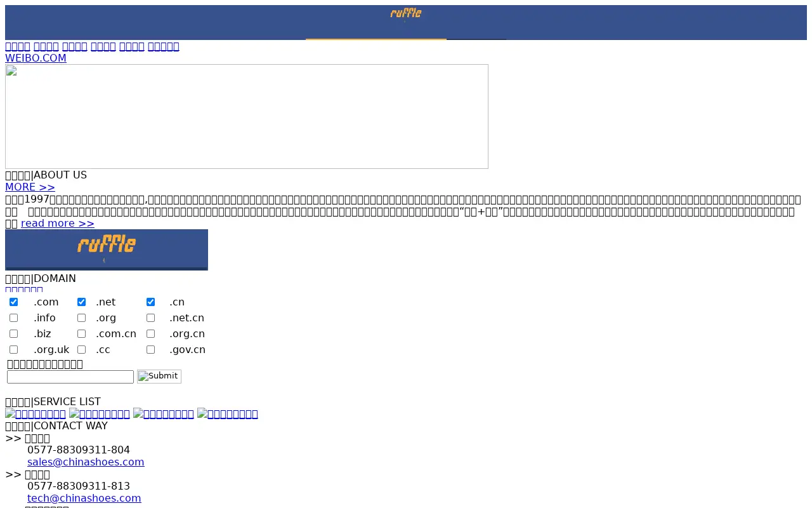Select the .net.cn domain checkbox

point(150,318)
